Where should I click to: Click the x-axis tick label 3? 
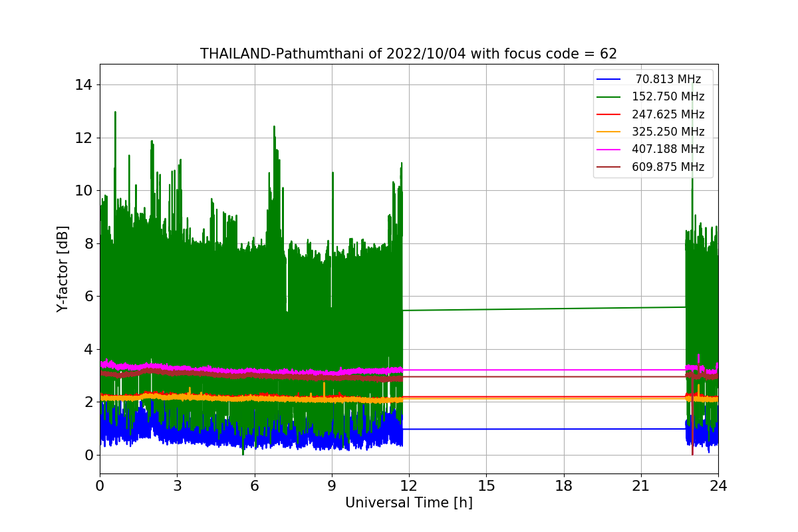(x=177, y=485)
